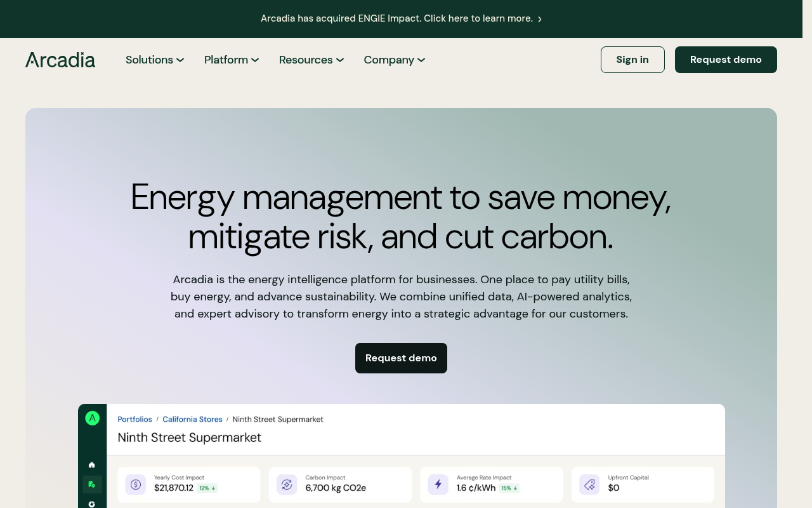Expand the Platform dropdown menu
This screenshot has width=812, height=508.
coord(232,60)
